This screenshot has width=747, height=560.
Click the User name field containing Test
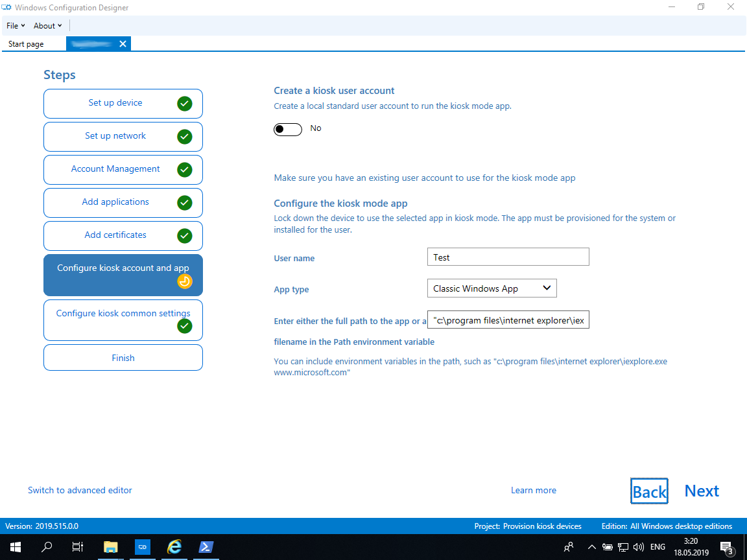click(x=508, y=257)
